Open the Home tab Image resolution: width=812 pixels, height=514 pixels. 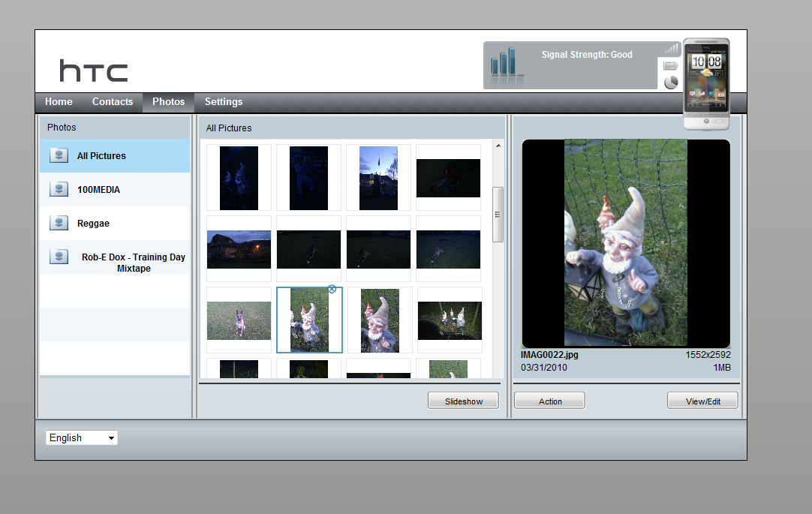tap(59, 102)
